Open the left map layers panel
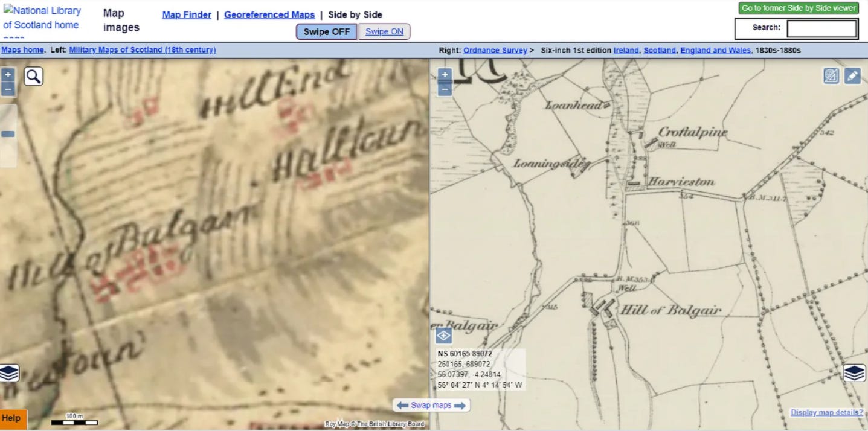This screenshot has width=868, height=431. (x=9, y=373)
